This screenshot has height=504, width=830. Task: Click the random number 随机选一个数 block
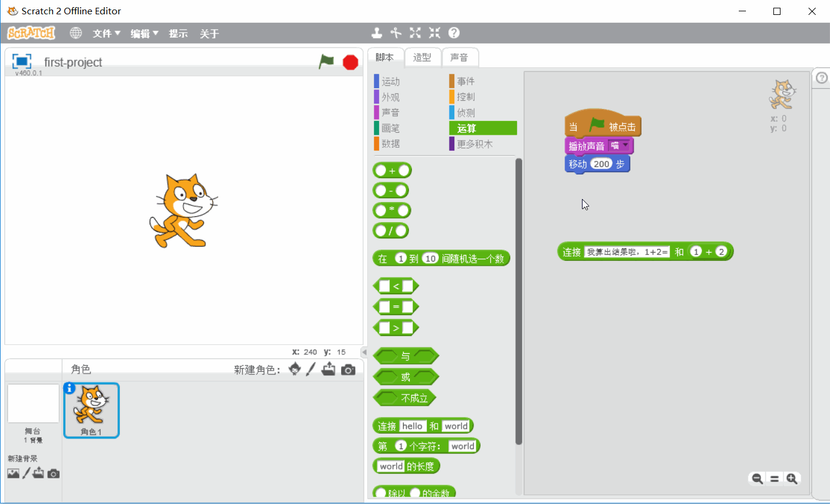[441, 259]
